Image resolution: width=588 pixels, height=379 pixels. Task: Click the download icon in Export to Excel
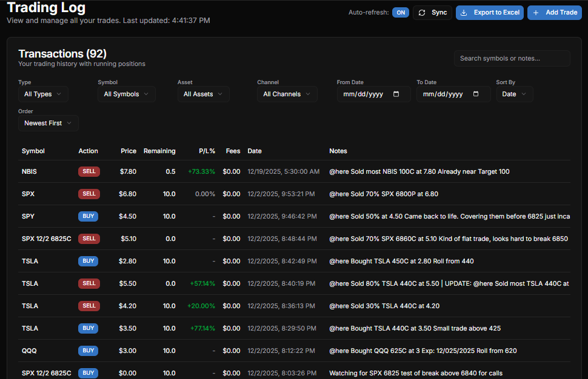coord(464,12)
